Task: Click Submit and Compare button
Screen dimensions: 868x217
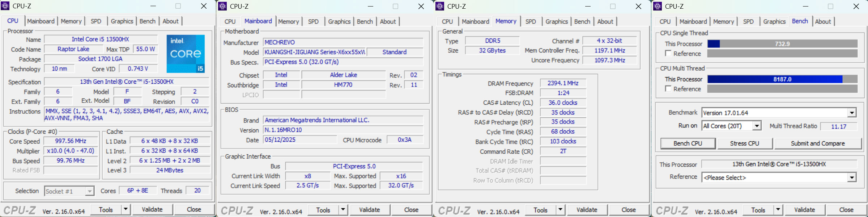Action: click(x=818, y=143)
